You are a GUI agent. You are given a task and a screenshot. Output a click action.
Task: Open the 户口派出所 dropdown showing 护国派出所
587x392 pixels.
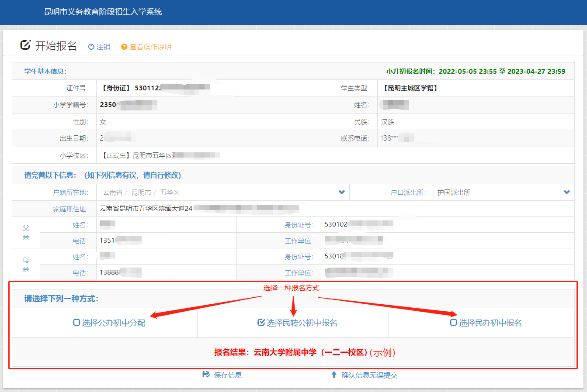pyautogui.click(x=566, y=192)
